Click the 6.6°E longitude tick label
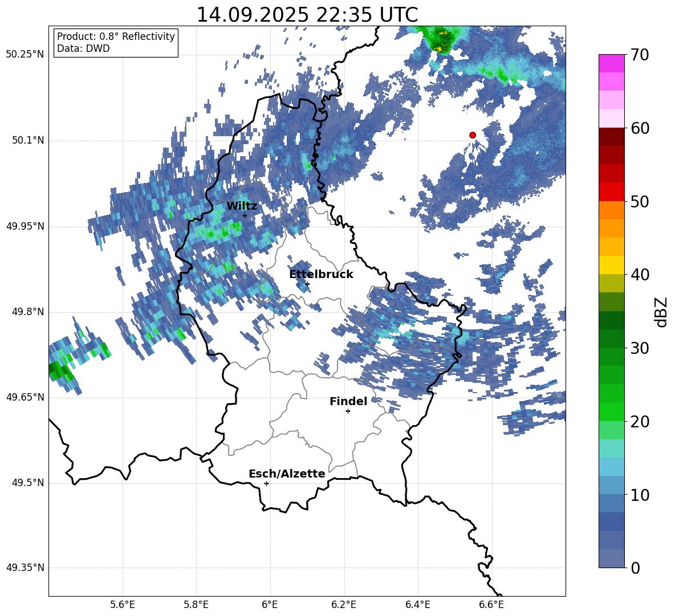 (x=491, y=605)
